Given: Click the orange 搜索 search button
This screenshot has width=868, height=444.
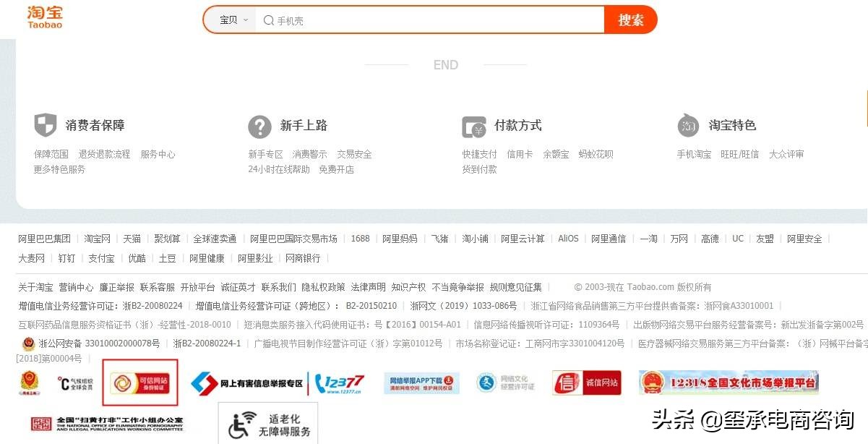Looking at the screenshot, I should [631, 20].
